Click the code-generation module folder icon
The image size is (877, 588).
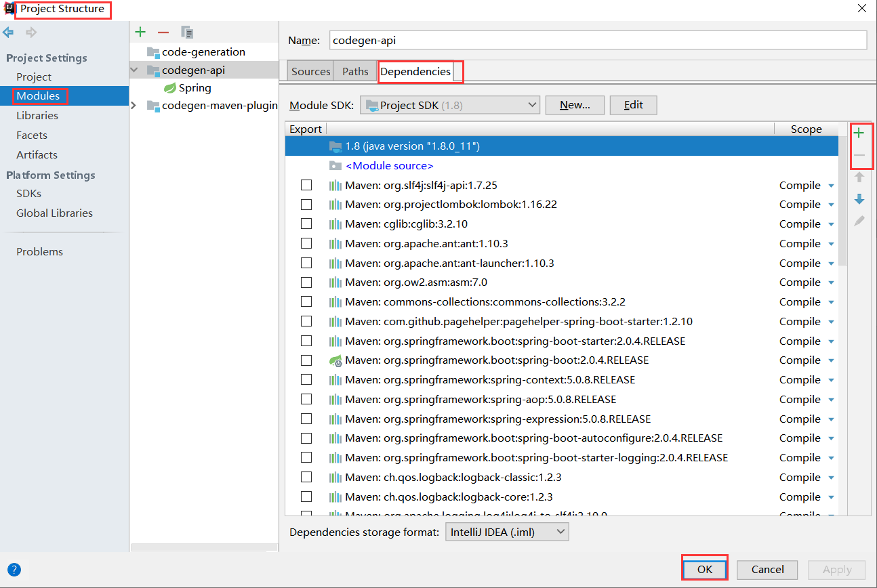coord(153,52)
